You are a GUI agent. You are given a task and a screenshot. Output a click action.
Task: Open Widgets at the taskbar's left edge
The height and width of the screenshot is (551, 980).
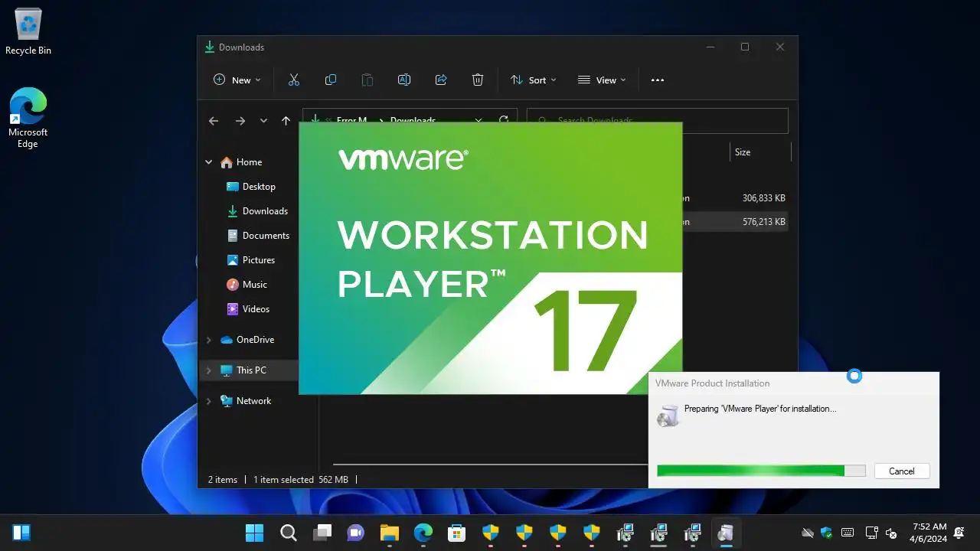[x=21, y=533]
